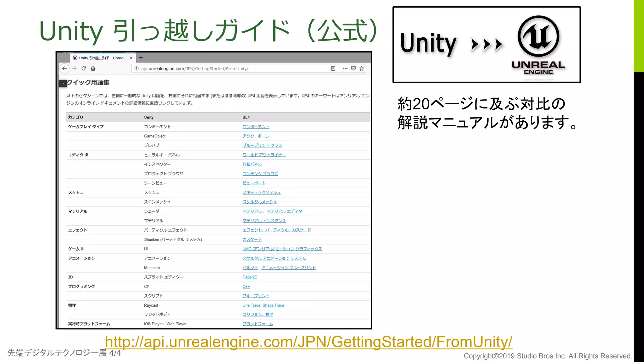The height and width of the screenshot is (362, 644).
Task: Open the ポーン link
Action: click(263, 136)
